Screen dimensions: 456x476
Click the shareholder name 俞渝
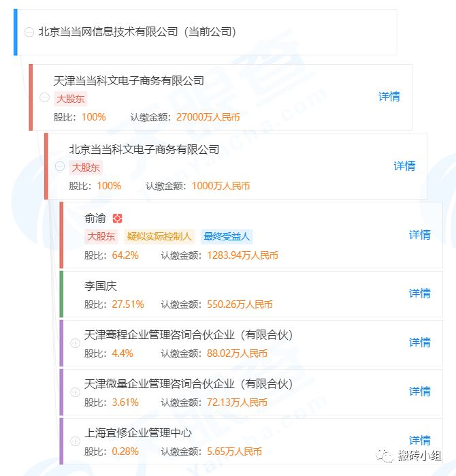tap(95, 219)
